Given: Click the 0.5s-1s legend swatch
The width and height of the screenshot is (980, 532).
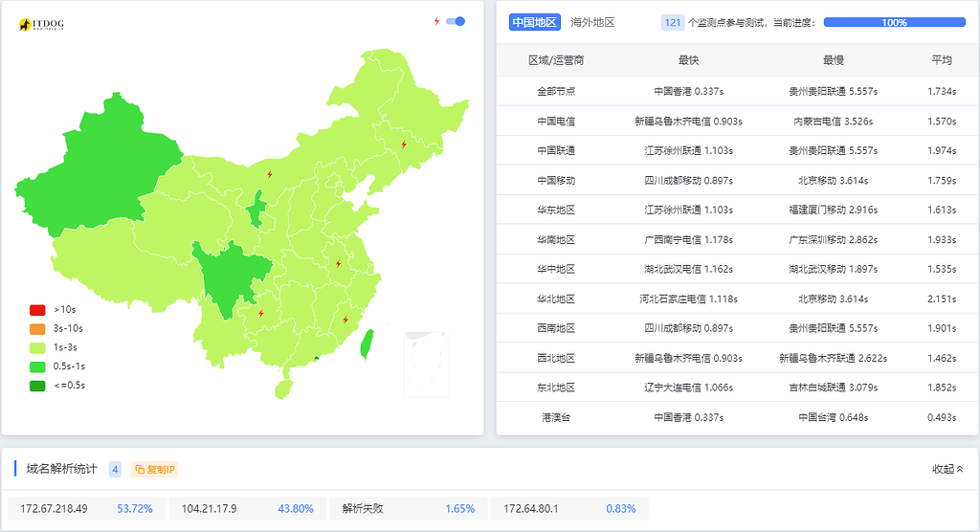Looking at the screenshot, I should [37, 367].
